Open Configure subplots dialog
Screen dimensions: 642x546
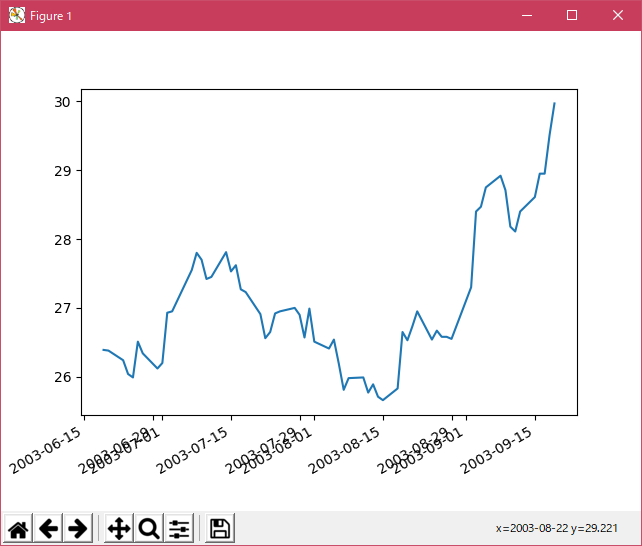pos(179,528)
